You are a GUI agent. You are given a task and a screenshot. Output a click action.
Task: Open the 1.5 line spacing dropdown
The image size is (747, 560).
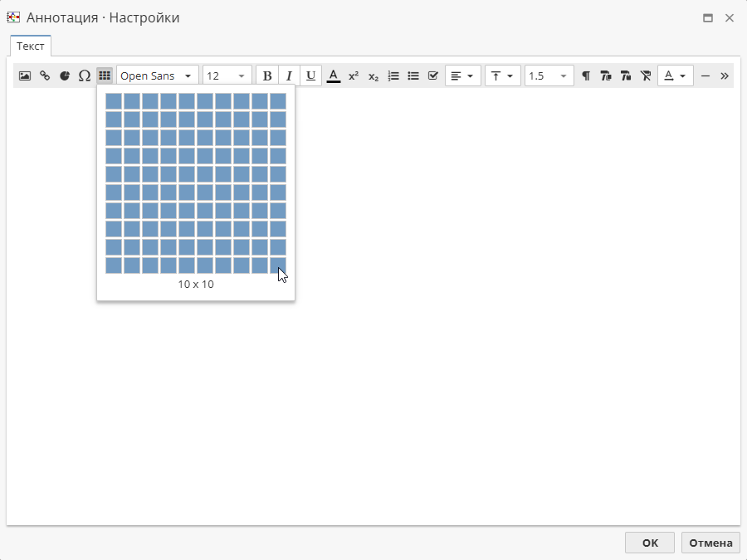[549, 75]
